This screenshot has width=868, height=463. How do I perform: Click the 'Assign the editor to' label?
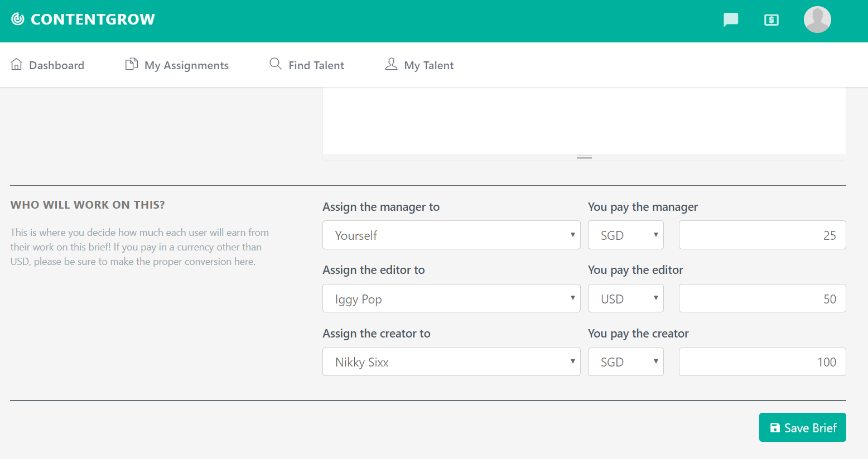tap(374, 270)
